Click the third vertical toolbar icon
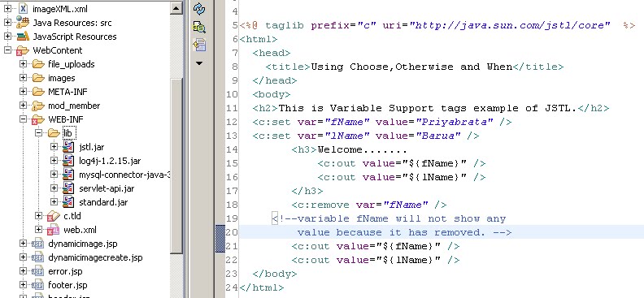 click(x=199, y=45)
